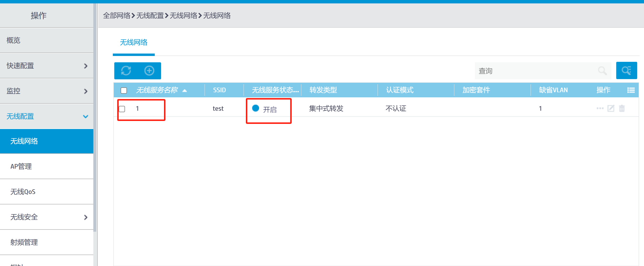The width and height of the screenshot is (644, 266).
Task: Sort by 无线服务名称 column header
Action: click(157, 90)
